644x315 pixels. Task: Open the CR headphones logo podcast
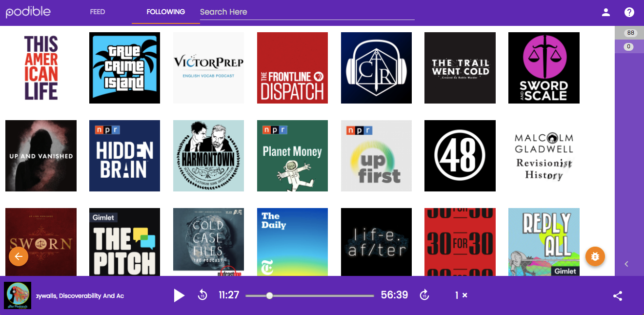pos(376,68)
